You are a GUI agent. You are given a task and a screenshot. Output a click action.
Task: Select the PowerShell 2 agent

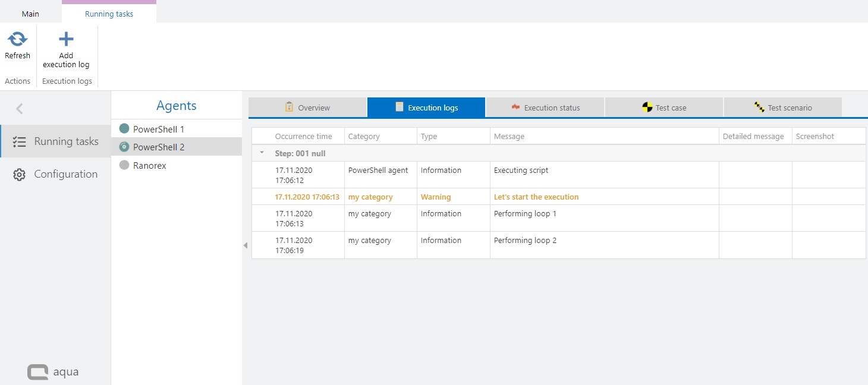tap(159, 147)
